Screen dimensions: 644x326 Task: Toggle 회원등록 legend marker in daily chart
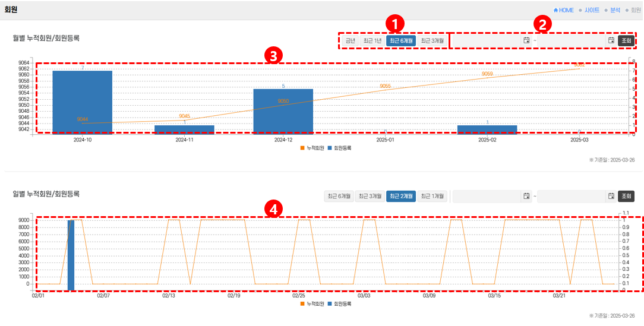[330, 303]
